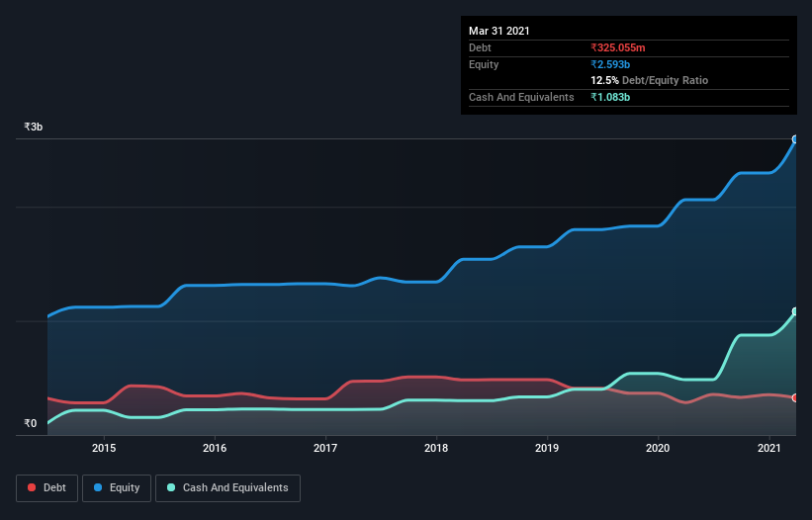Click the 2016 x-axis label
Viewport: 812px width, 520px height.
tap(215, 448)
